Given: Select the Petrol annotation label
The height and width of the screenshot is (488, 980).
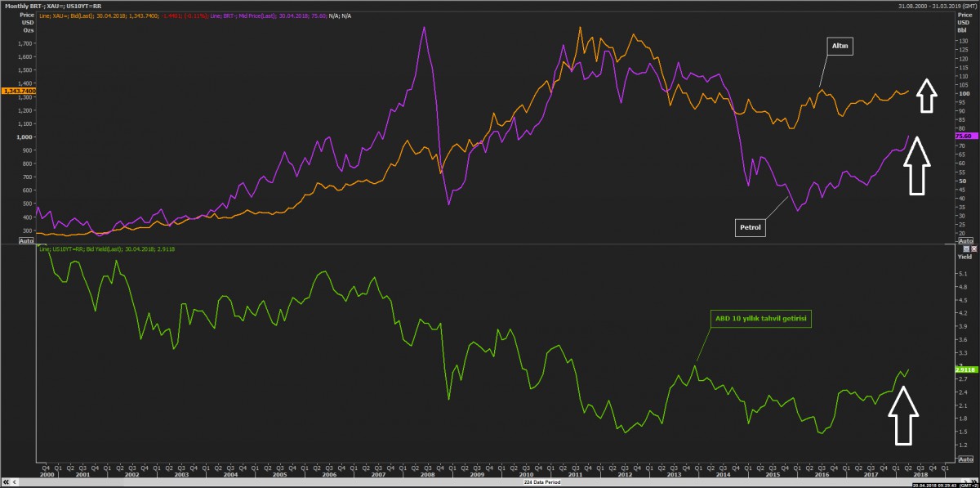Looking at the screenshot, I should pos(749,229).
